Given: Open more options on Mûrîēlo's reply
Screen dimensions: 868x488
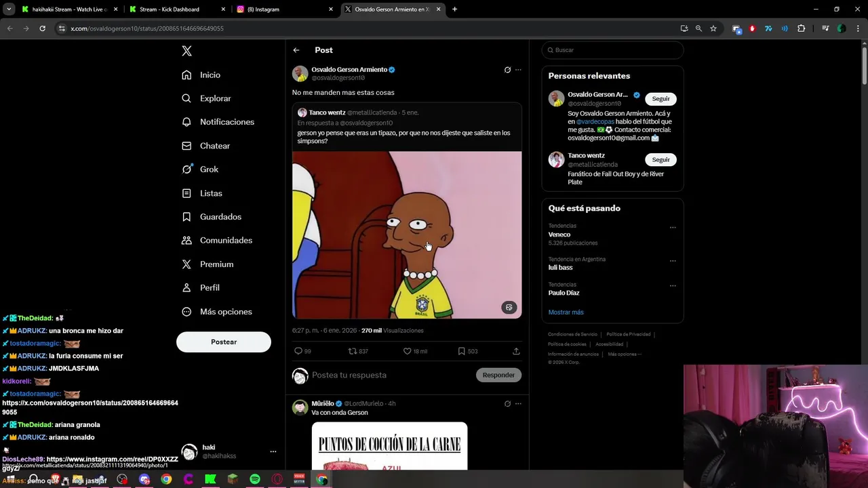Looking at the screenshot, I should click(518, 403).
